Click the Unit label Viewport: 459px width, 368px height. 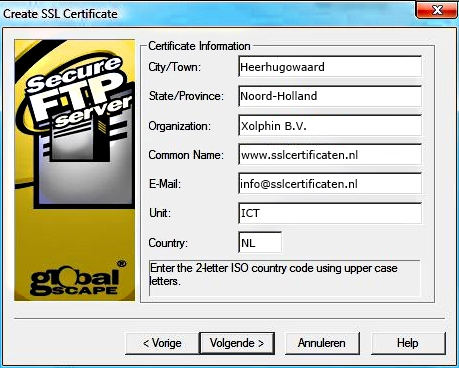click(160, 213)
